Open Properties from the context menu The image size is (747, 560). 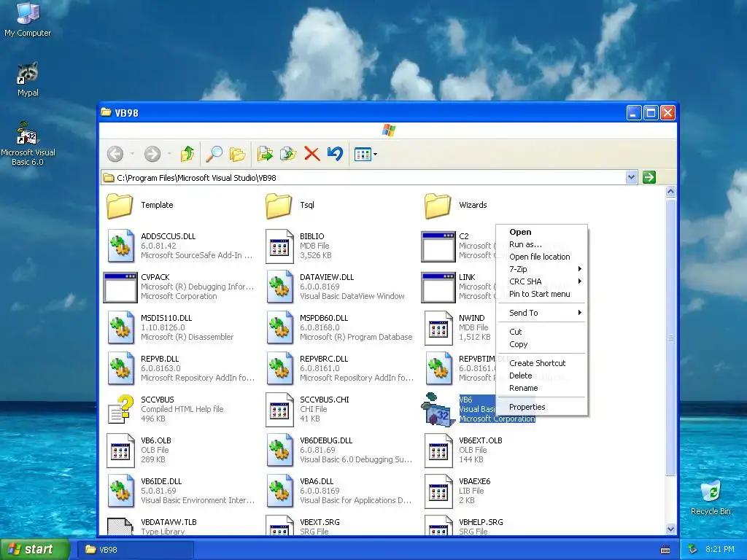point(542,407)
